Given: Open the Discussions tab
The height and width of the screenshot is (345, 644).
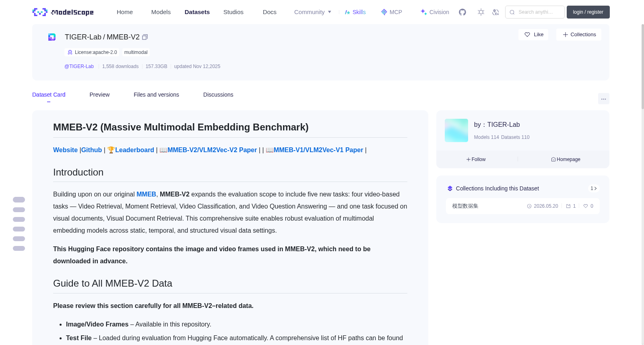Looking at the screenshot, I should pyautogui.click(x=218, y=95).
